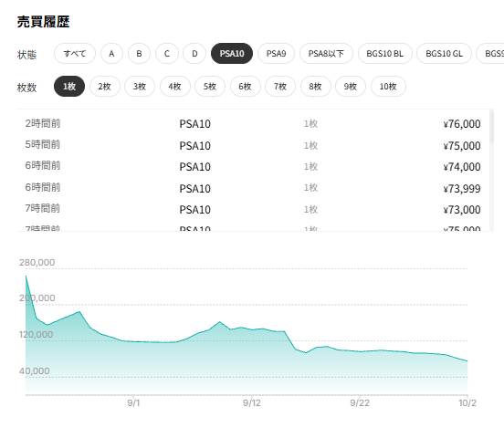Screen dimensions: 504x428
Task: Click the 5時間前 sale row time
Action: [x=43, y=144]
